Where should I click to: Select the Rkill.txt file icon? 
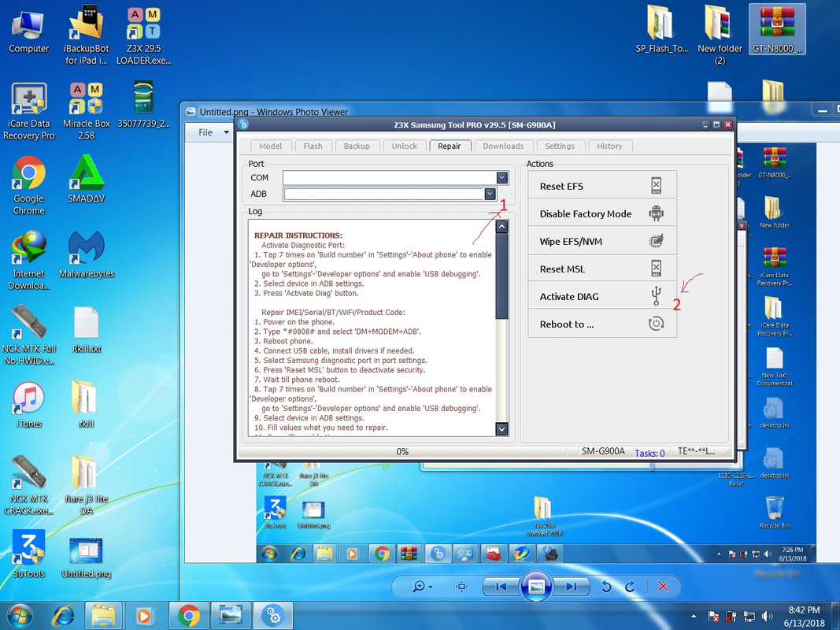87,330
